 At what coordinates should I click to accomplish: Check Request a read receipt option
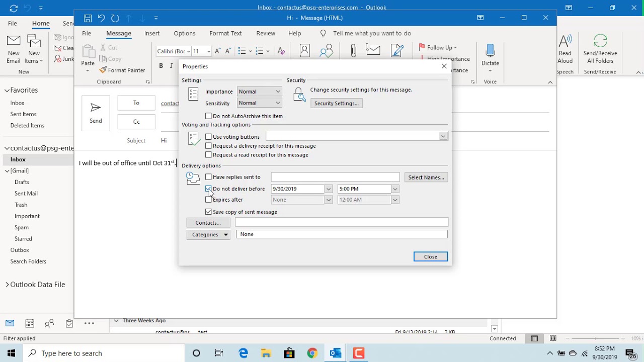pos(208,155)
